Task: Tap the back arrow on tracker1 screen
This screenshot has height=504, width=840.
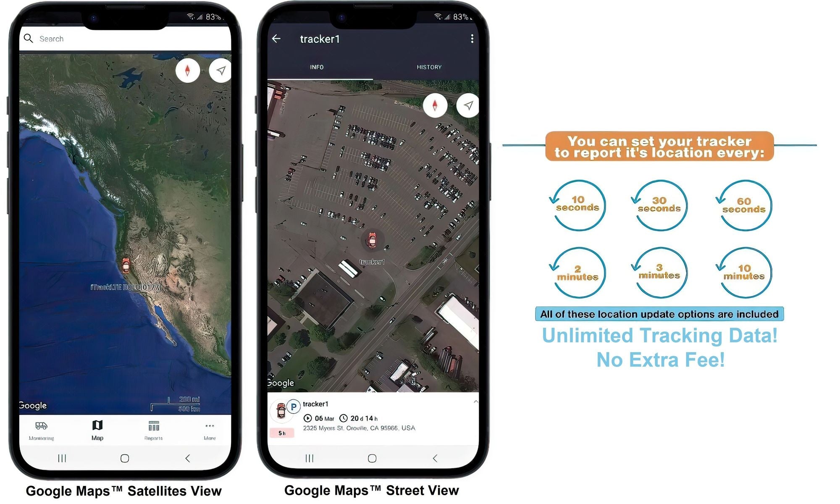Action: [276, 38]
